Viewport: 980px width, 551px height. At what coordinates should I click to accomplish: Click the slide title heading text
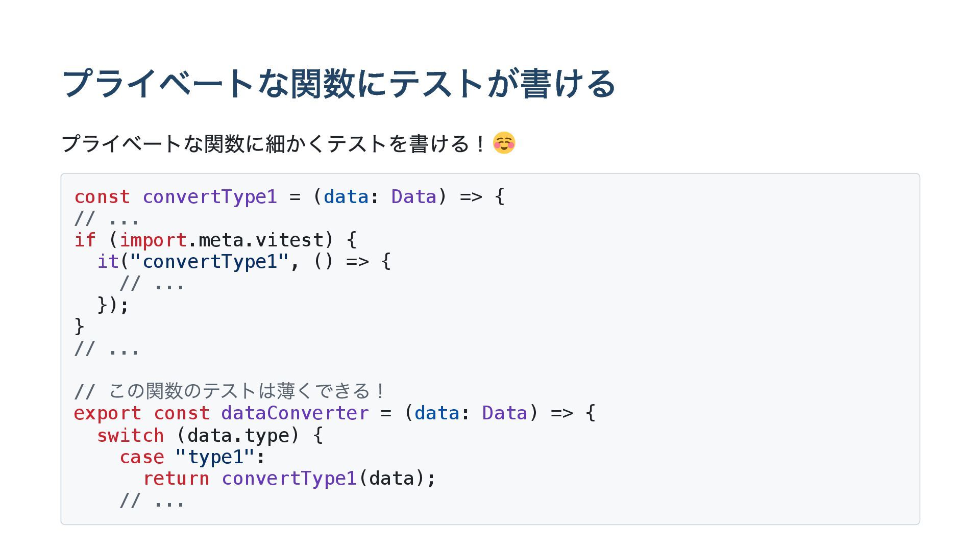pyautogui.click(x=338, y=84)
